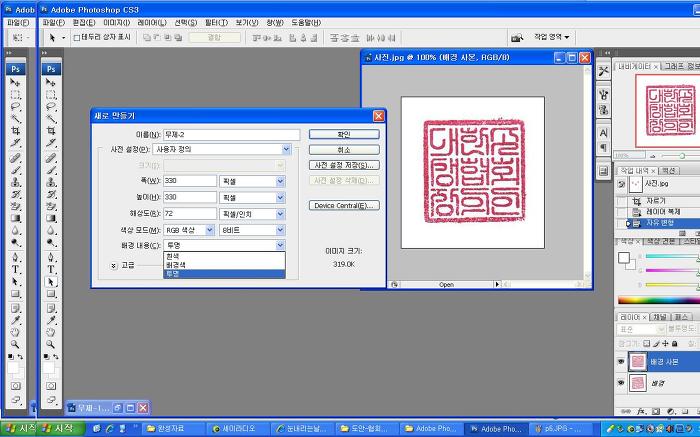This screenshot has width=700, height=437.
Task: Click the Move tool in the toolbox
Action: coord(49,81)
